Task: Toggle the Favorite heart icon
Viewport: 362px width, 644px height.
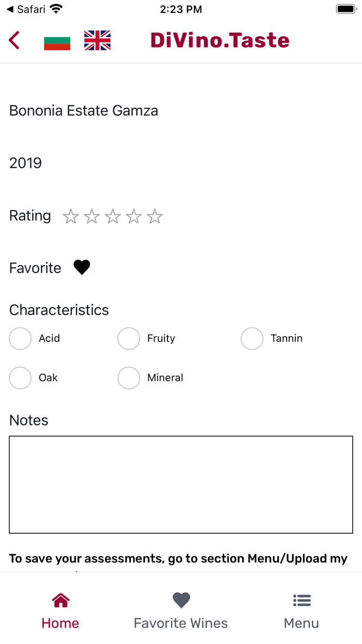Action: [82, 268]
